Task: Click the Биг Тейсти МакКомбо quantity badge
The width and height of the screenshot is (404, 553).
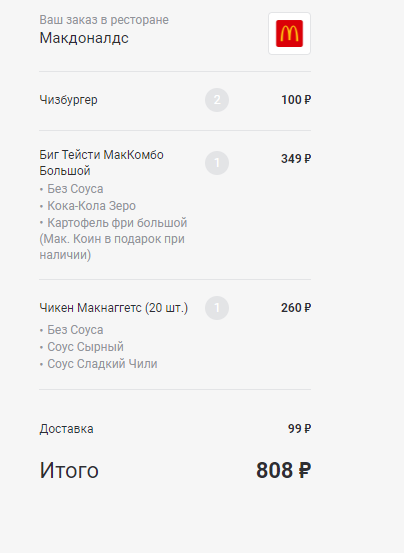Action: click(217, 163)
